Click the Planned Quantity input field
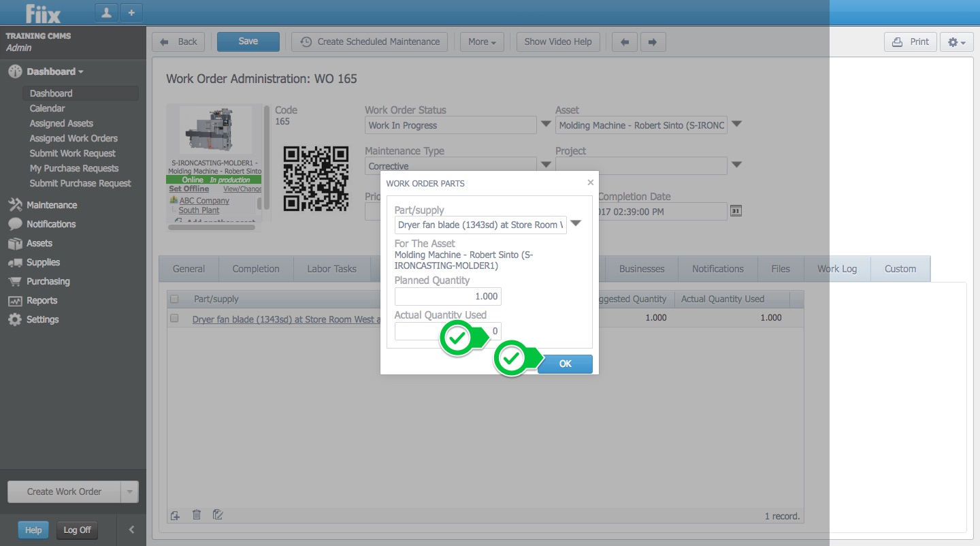The image size is (980, 546). click(x=448, y=296)
